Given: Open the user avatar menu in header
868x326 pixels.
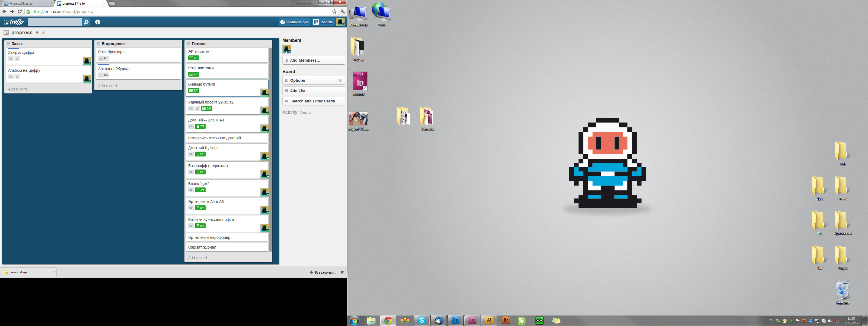Looking at the screenshot, I should click(340, 22).
